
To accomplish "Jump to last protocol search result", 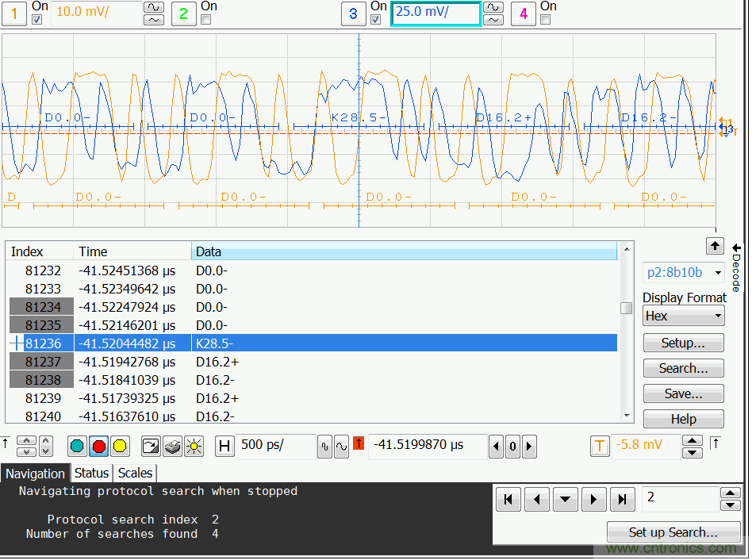I will 623,500.
